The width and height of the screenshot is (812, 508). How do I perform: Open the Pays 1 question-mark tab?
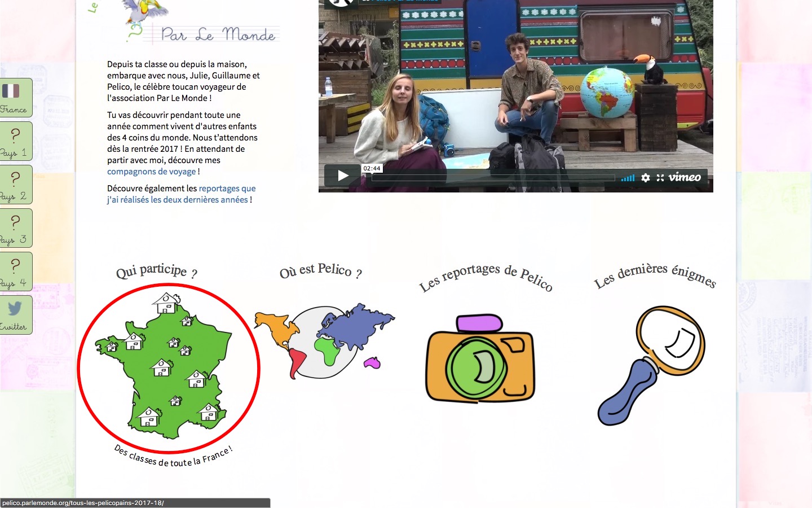[x=16, y=141]
